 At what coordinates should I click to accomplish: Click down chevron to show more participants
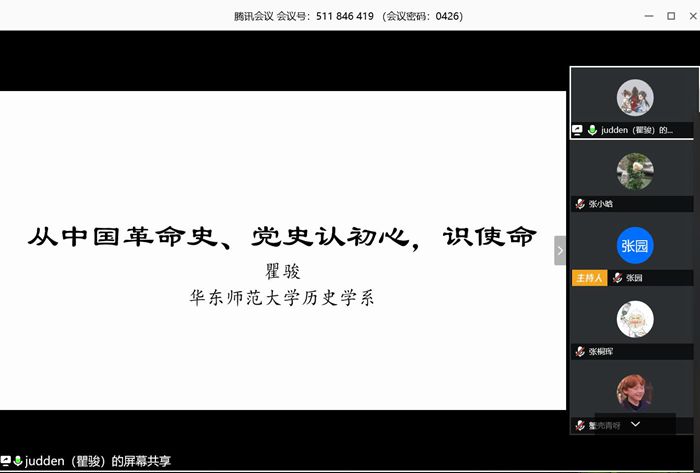(x=635, y=424)
